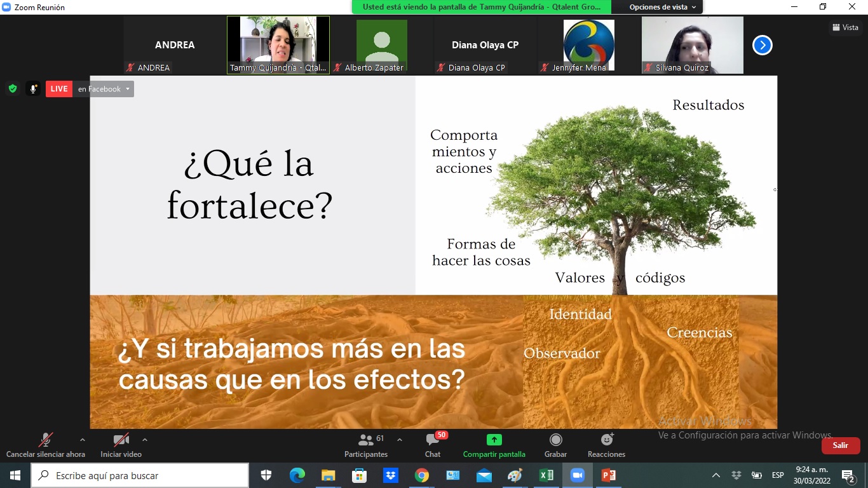
Task: Expand video options arrow next to camera
Action: (145, 440)
